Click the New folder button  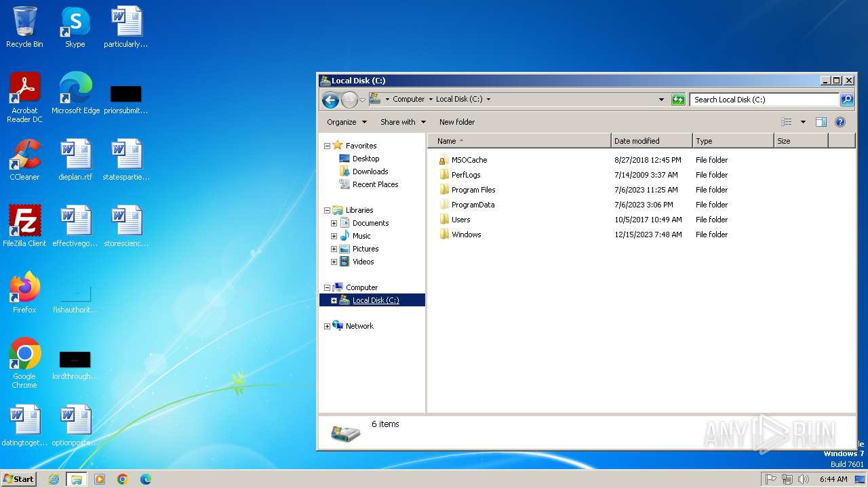[x=457, y=122]
